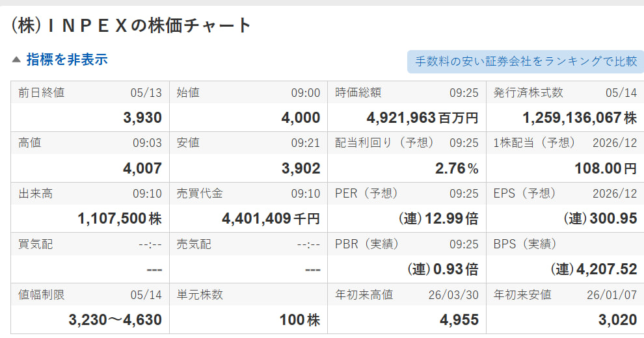Click time 09:00 beside 始値
644x338 pixels.
[306, 93]
